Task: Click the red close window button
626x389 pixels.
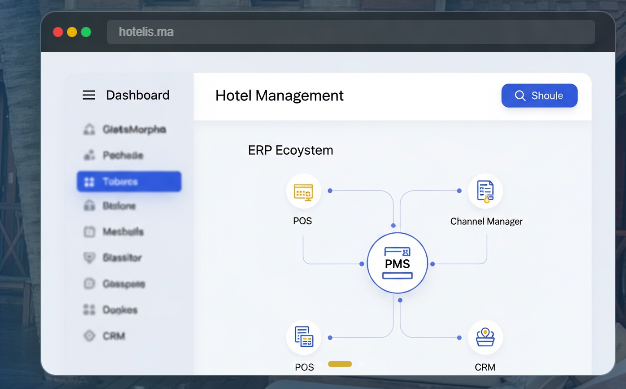Action: pyautogui.click(x=58, y=32)
